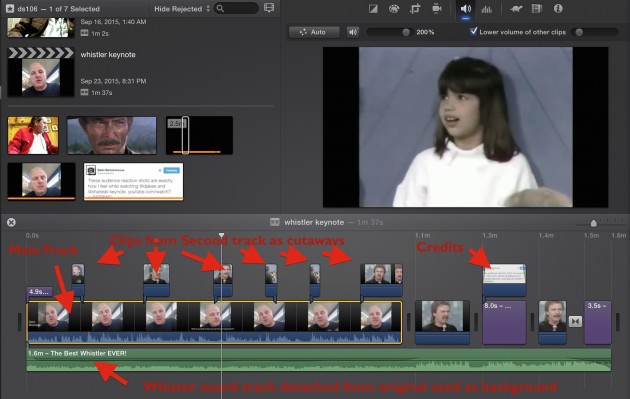Viewport: 630px width, 399px height.
Task: Select the cowboy with mustache clip in browser
Action: point(112,135)
